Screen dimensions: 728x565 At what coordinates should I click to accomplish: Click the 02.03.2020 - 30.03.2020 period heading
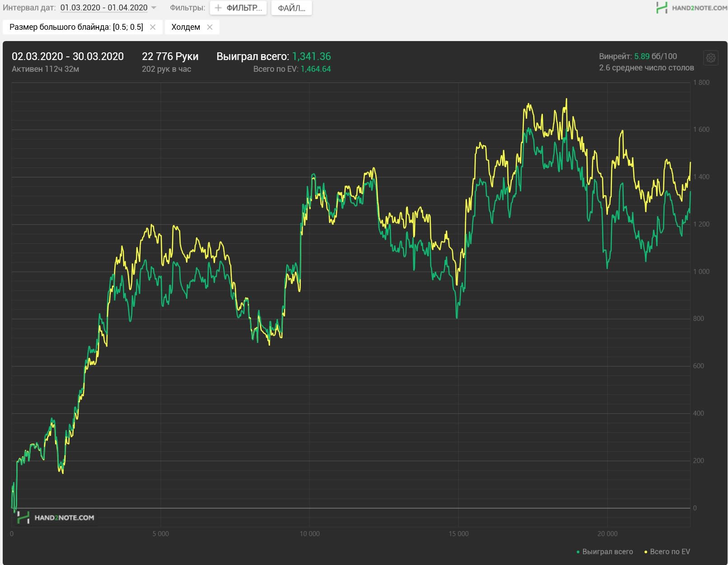(x=68, y=56)
